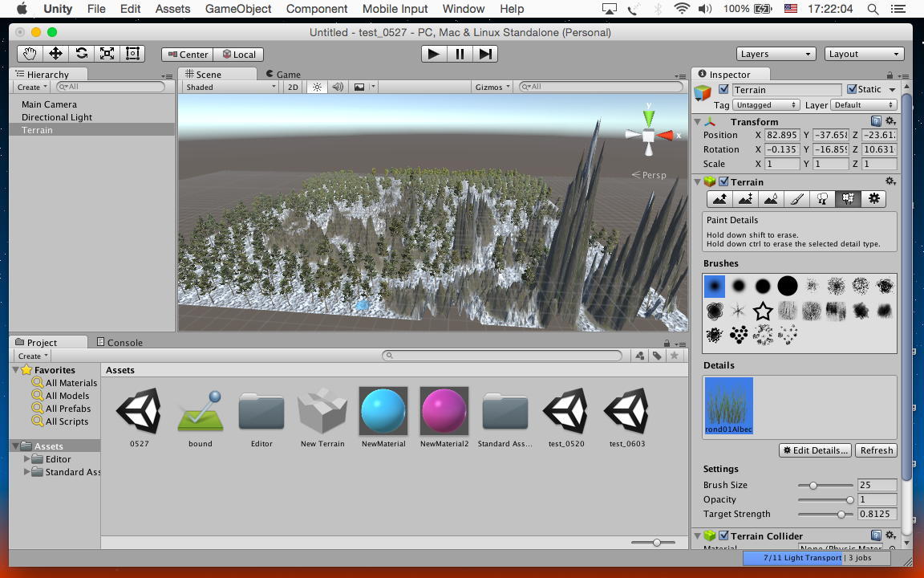Disable the Terrain Collider component checkbox
This screenshot has height=578, width=924.
(x=723, y=535)
